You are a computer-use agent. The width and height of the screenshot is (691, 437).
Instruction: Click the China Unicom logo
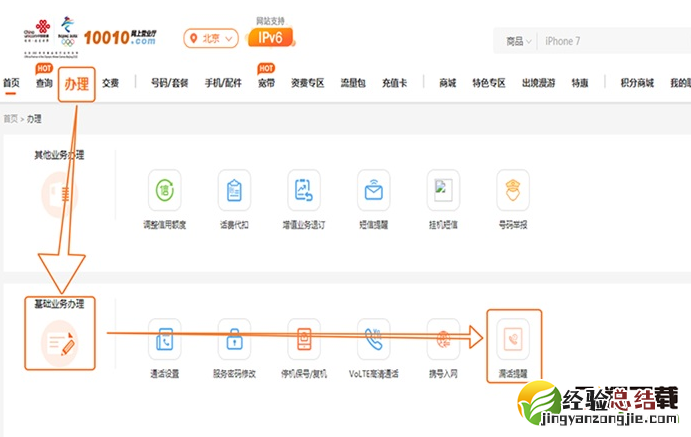[37, 32]
